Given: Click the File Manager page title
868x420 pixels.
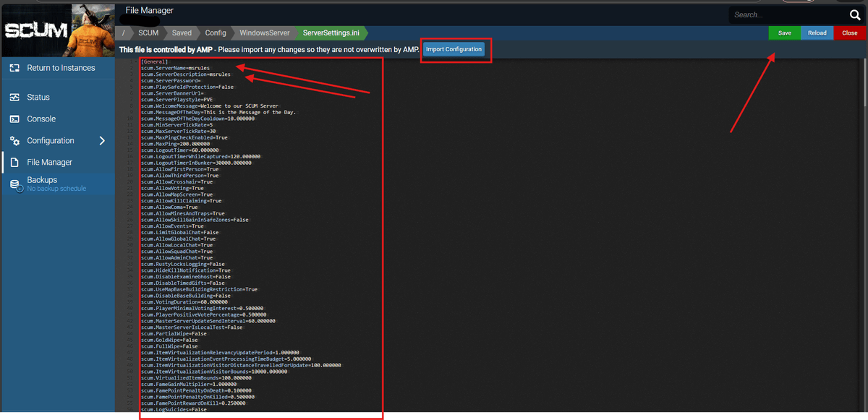Looking at the screenshot, I should [150, 10].
